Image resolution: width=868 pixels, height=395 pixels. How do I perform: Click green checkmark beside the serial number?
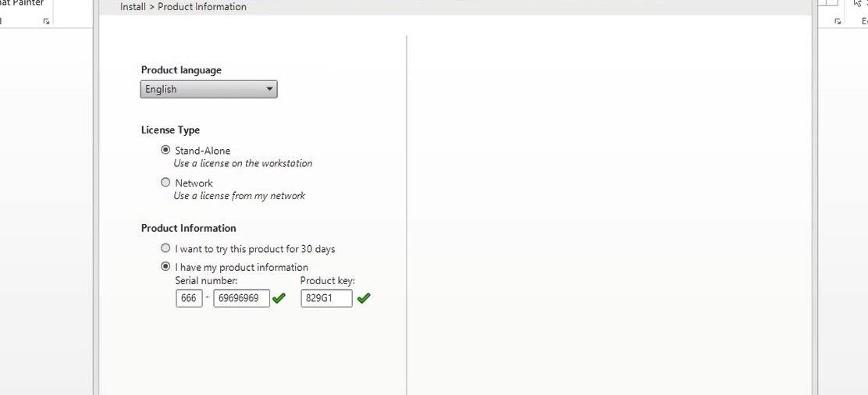(x=279, y=298)
